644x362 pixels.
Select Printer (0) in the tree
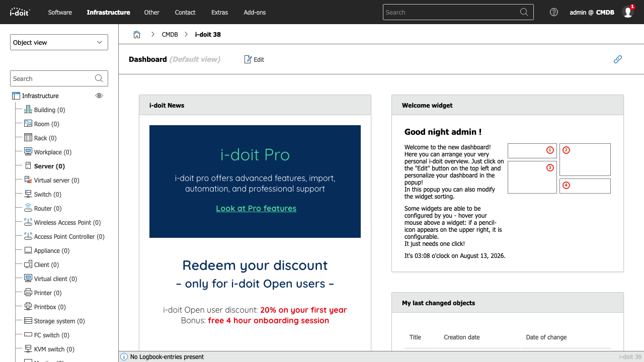pos(48,293)
